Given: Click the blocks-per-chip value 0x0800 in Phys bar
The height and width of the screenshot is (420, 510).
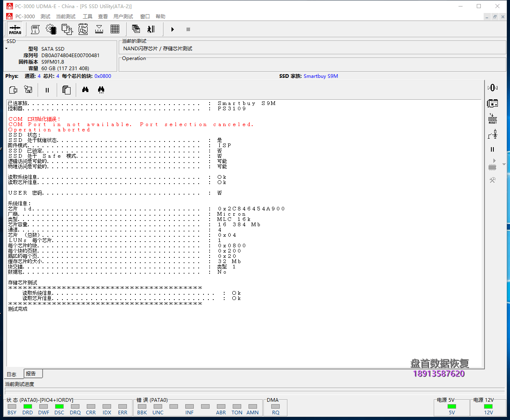Looking at the screenshot, I should (x=103, y=76).
